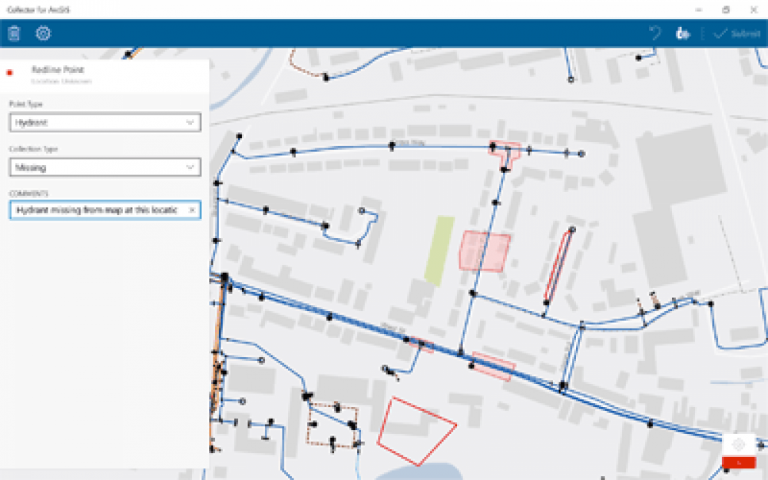Click the red dot next to Redline Point
This screenshot has height=480, width=768.
point(9,73)
